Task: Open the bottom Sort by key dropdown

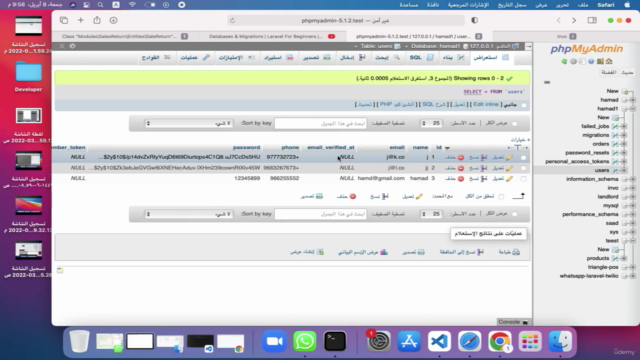Action: pyautogui.click(x=189, y=214)
